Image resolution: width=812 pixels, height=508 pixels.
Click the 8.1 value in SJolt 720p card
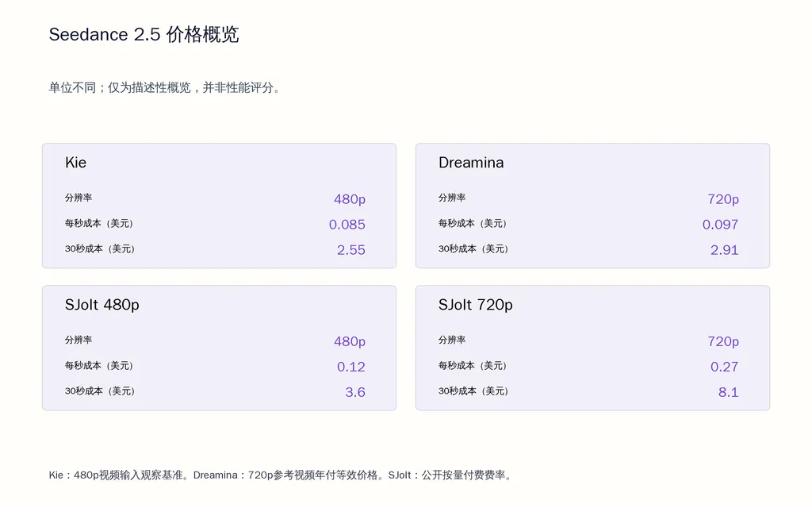click(729, 392)
